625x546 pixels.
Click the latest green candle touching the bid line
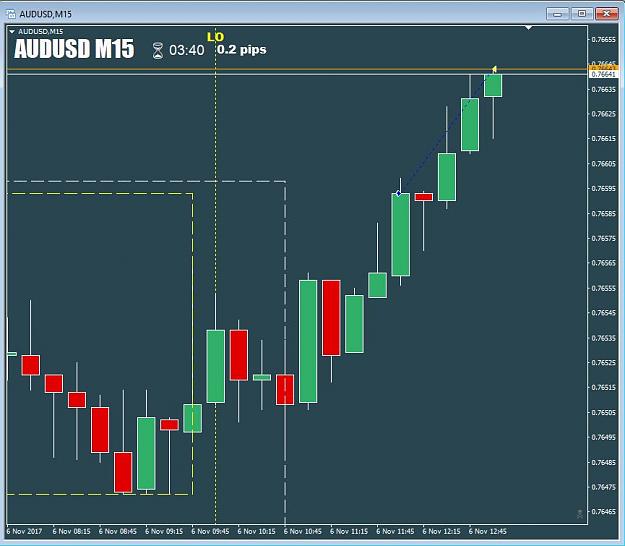(x=493, y=85)
